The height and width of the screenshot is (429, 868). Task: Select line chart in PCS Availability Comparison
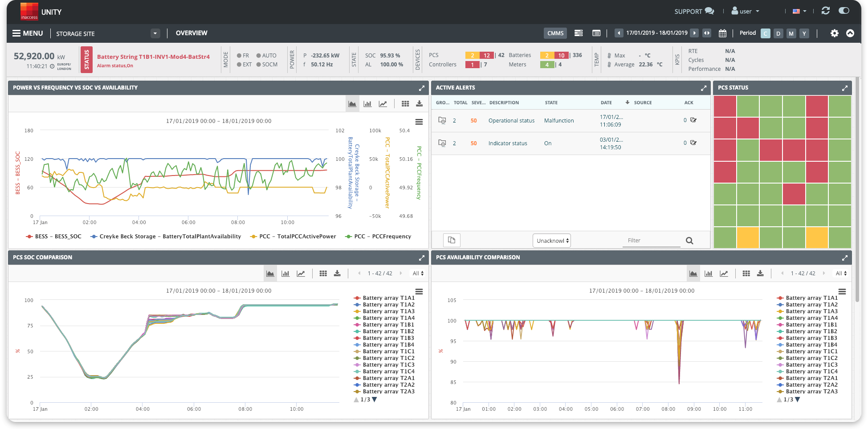click(724, 274)
